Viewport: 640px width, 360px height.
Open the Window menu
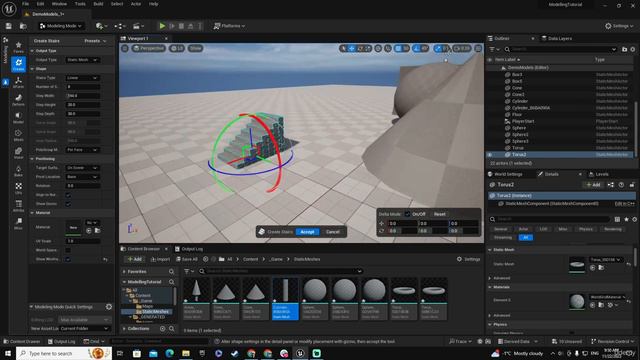59,4
